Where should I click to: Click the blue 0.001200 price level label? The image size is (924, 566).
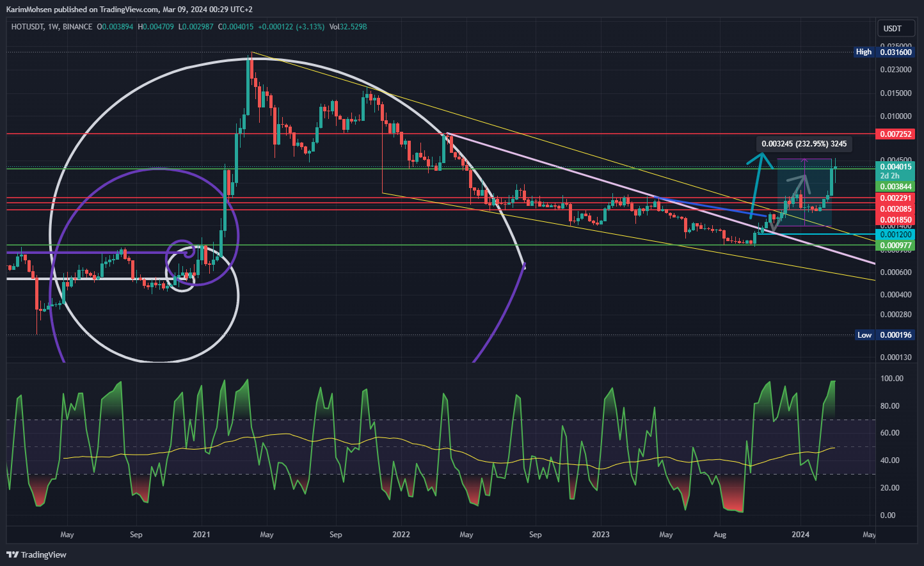pyautogui.click(x=896, y=235)
